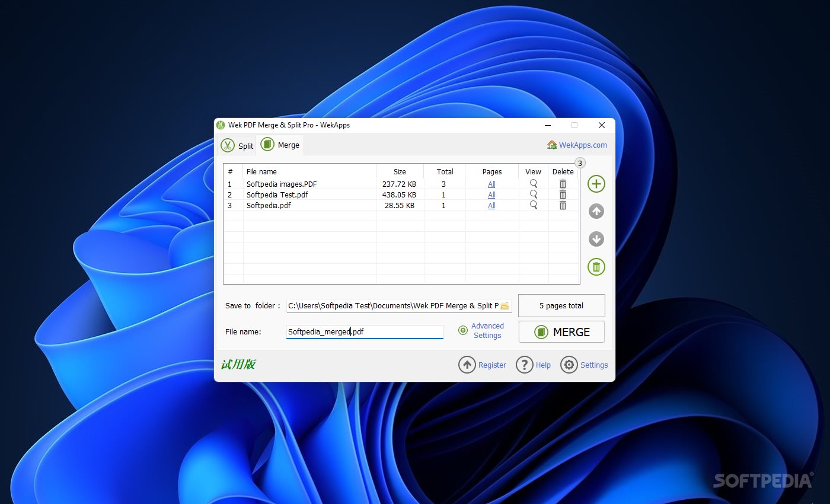830x504 pixels.
Task: Click the green trial version Chinese text
Action: (x=238, y=365)
